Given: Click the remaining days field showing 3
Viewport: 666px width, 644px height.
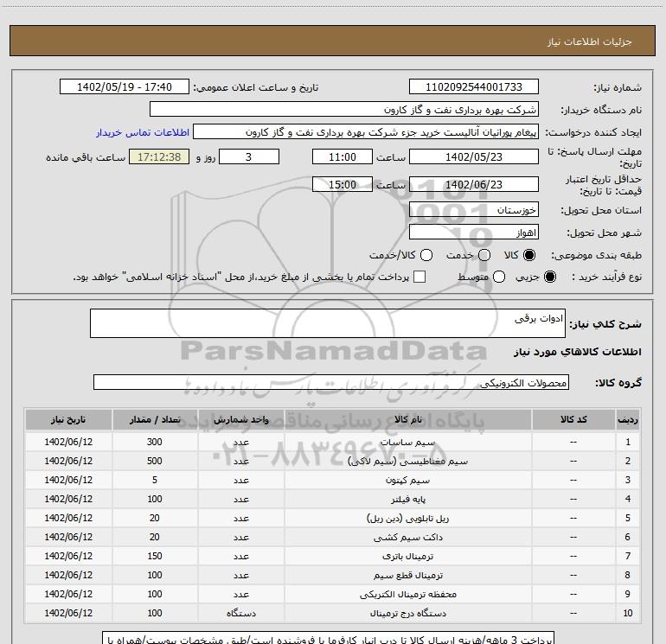Looking at the screenshot, I should tap(249, 156).
